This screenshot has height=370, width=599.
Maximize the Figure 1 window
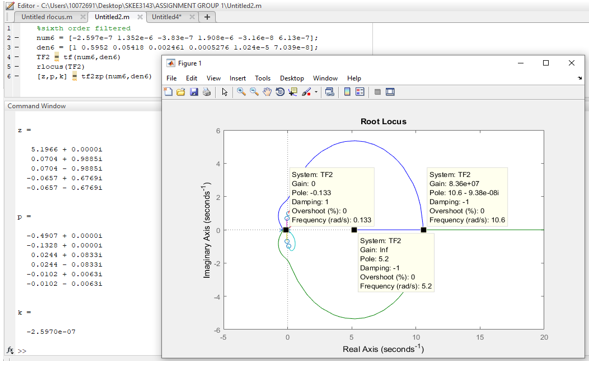(546, 63)
